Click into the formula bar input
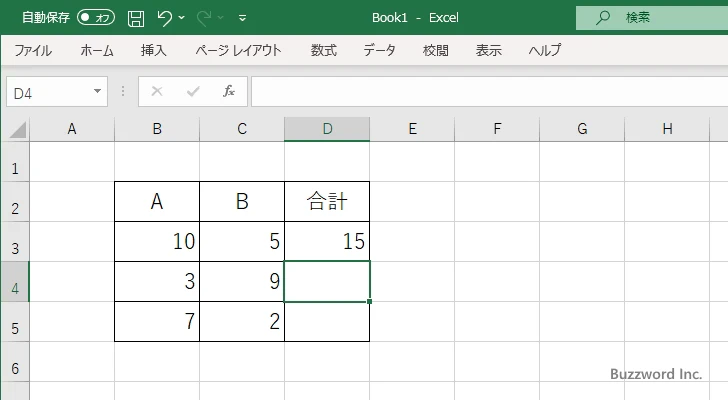The image size is (728, 400). pyautogui.click(x=489, y=92)
